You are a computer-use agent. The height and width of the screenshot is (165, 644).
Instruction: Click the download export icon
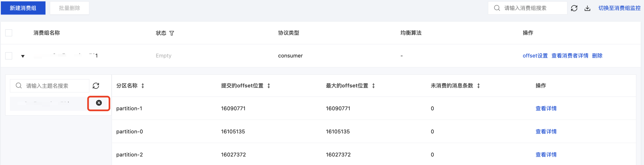[x=587, y=8]
